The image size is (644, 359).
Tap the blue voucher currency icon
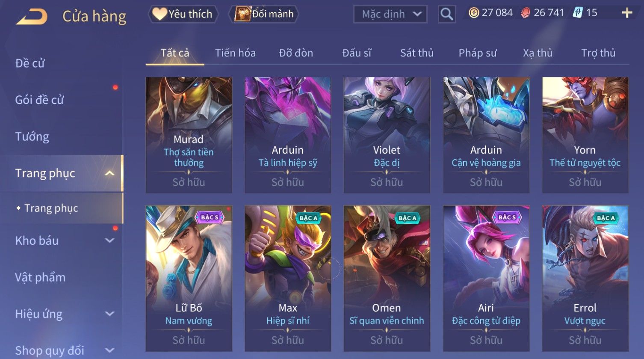578,12
